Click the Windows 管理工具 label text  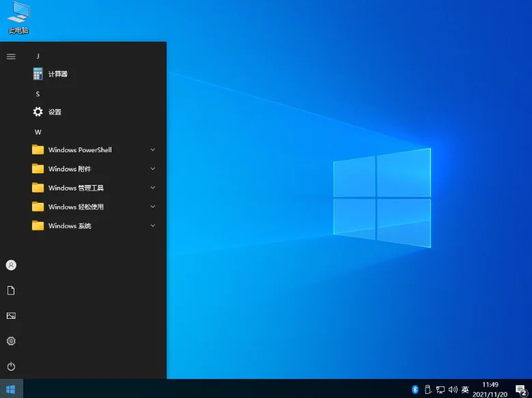point(76,188)
